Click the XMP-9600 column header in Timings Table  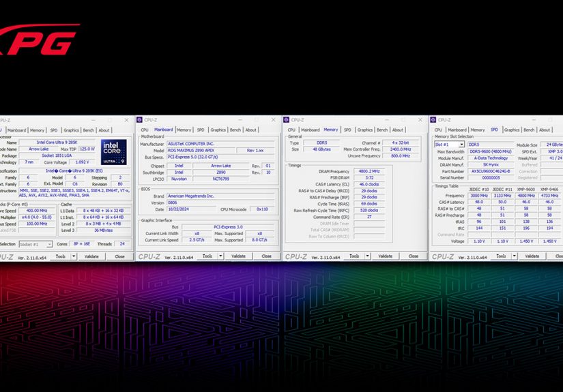(x=526, y=190)
